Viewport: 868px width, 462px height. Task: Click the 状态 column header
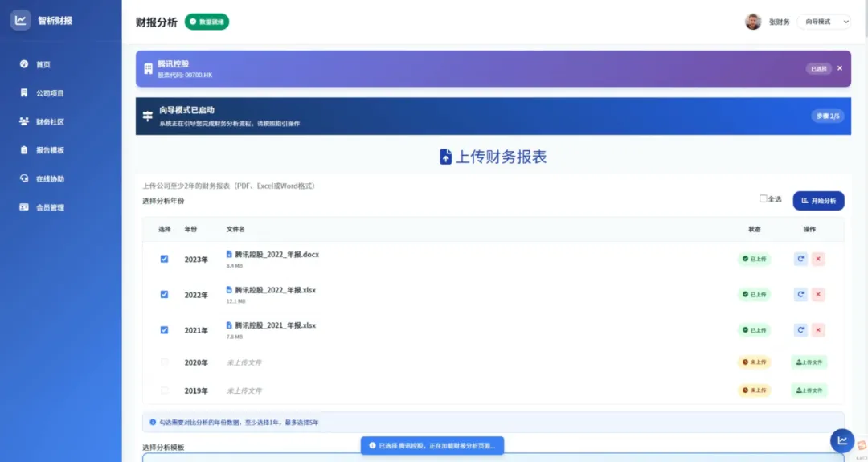755,229
